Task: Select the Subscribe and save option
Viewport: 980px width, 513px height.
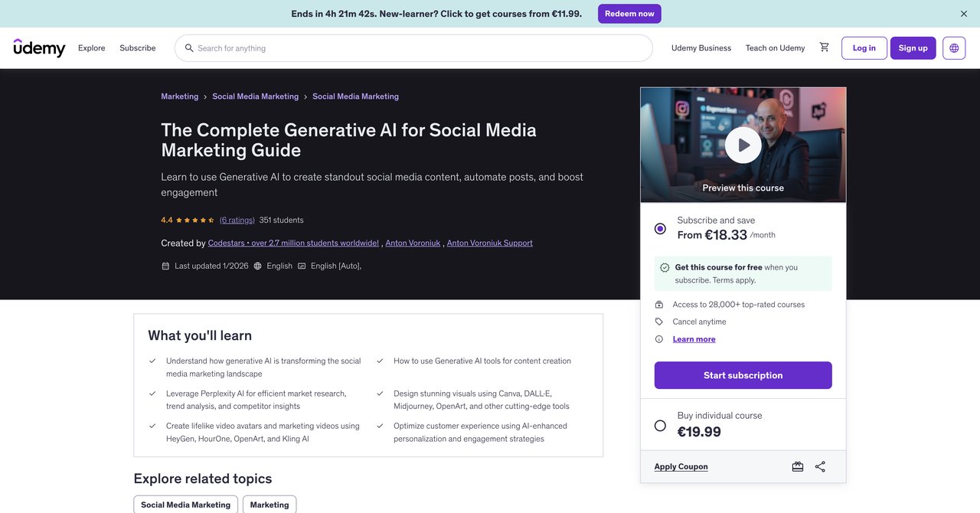Action: click(660, 228)
